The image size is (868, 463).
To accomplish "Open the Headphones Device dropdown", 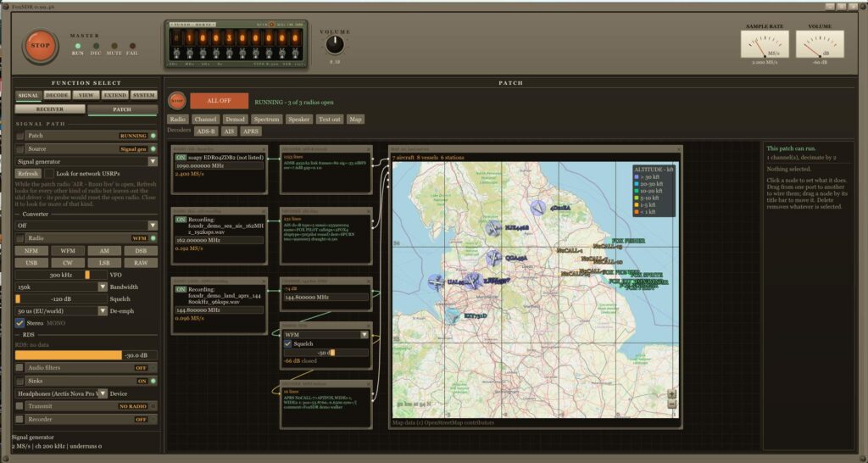I will point(61,393).
